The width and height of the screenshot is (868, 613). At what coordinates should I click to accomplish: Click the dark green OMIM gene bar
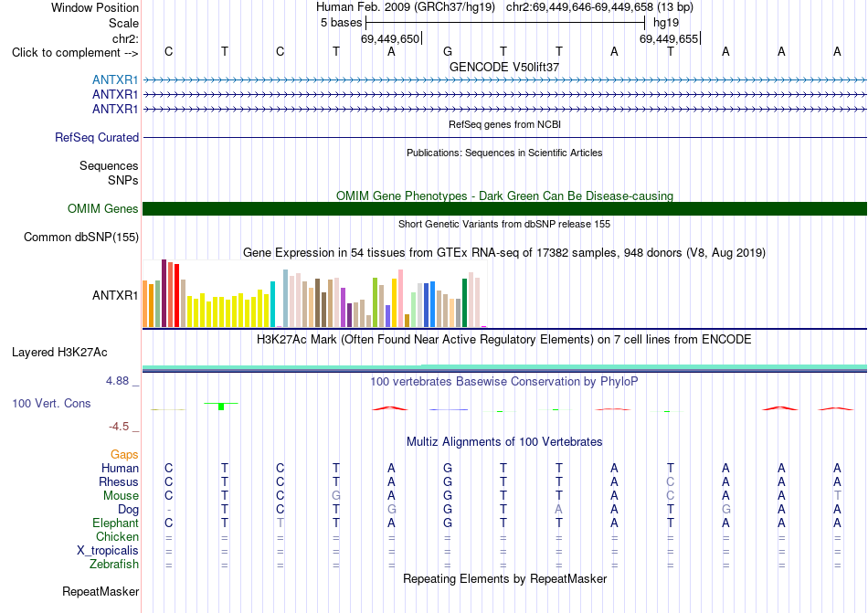pyautogui.click(x=504, y=208)
